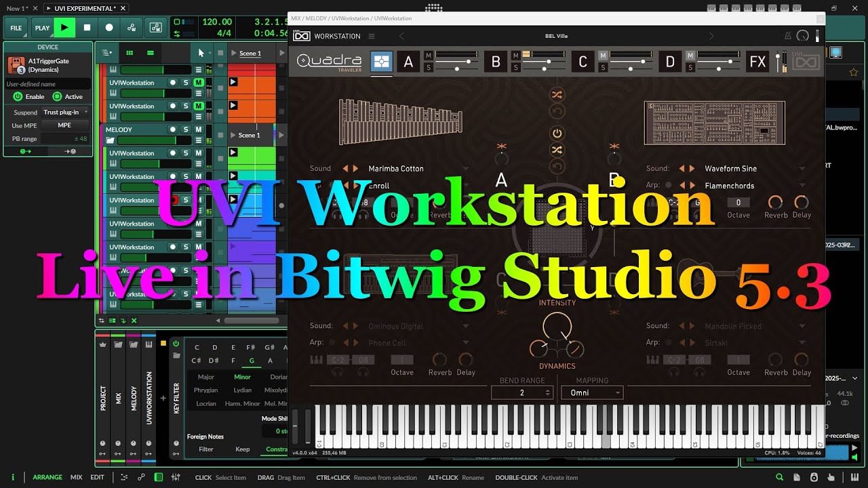The height and width of the screenshot is (488, 868).
Task: Go to next preset arrow beside BEL Ville
Action: tap(711, 36)
